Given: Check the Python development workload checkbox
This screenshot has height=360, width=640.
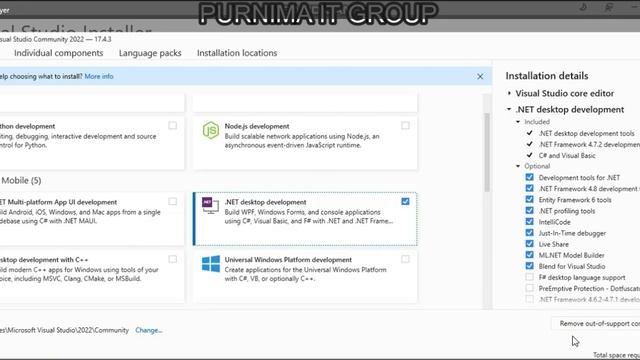Looking at the screenshot, I should pos(173,125).
